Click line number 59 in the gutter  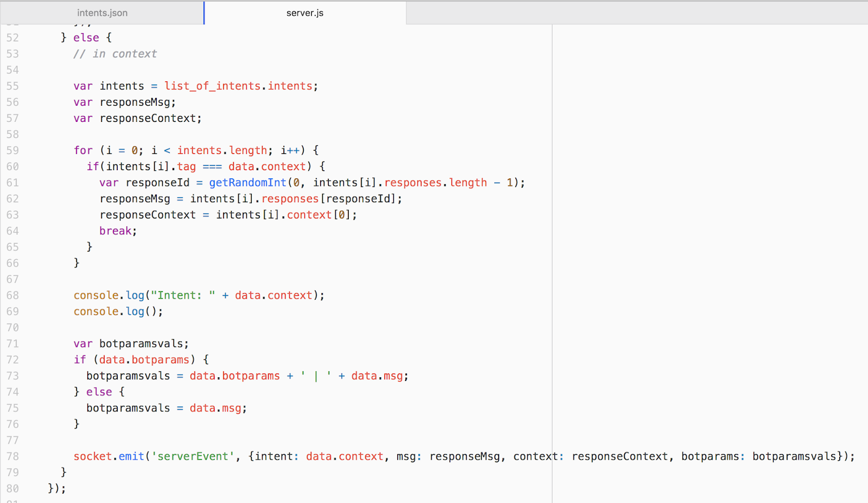click(12, 150)
